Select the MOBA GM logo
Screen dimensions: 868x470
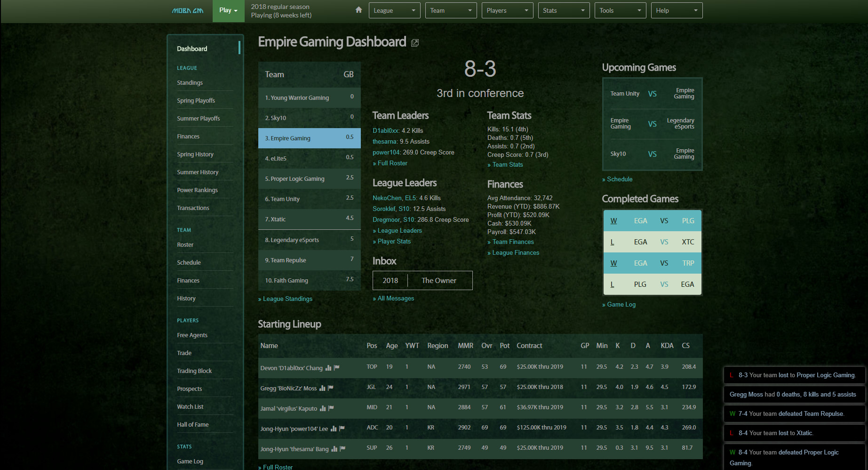point(187,10)
